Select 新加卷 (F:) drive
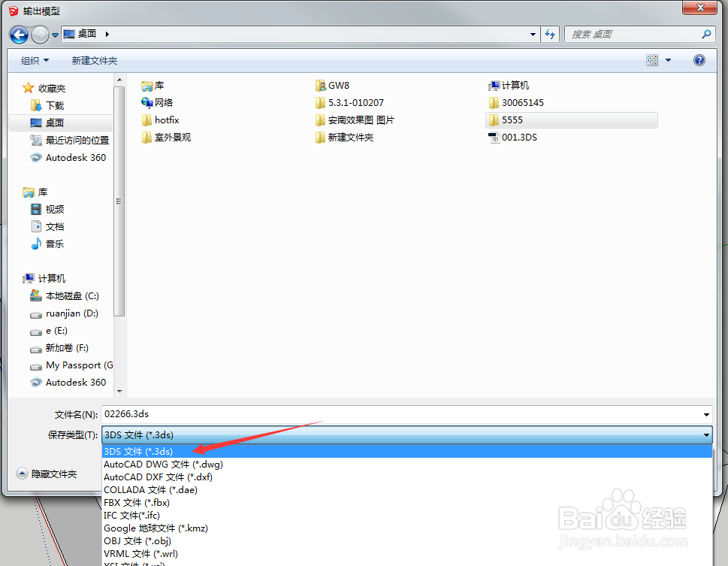 point(59,347)
